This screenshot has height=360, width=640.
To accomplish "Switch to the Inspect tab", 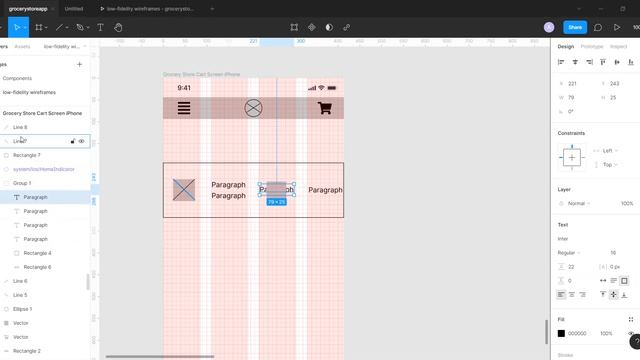I will point(618,47).
